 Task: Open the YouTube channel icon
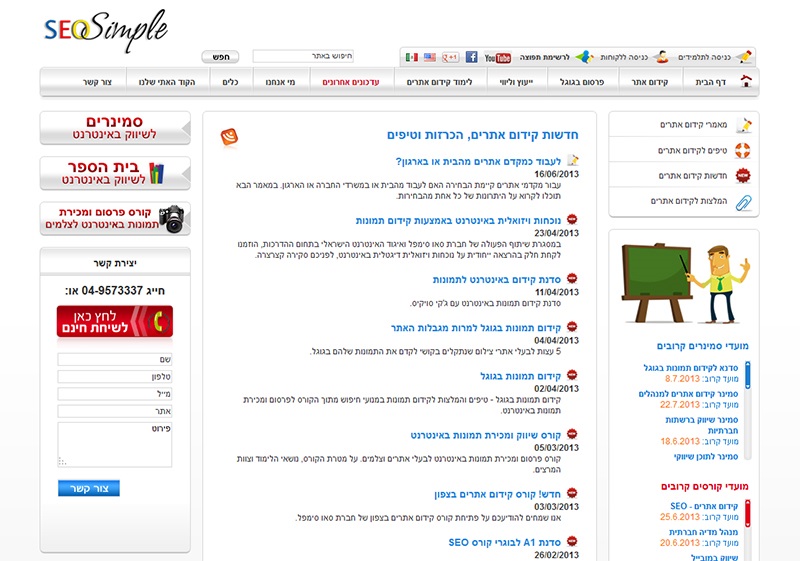pos(498,57)
